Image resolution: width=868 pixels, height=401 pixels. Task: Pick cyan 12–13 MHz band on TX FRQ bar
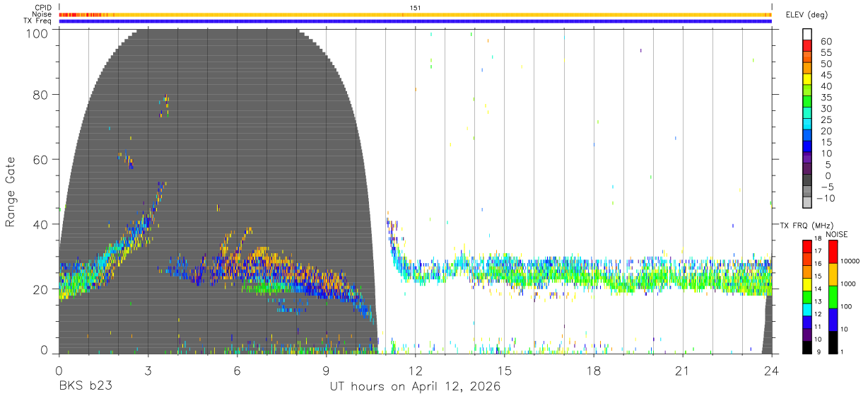coord(807,309)
